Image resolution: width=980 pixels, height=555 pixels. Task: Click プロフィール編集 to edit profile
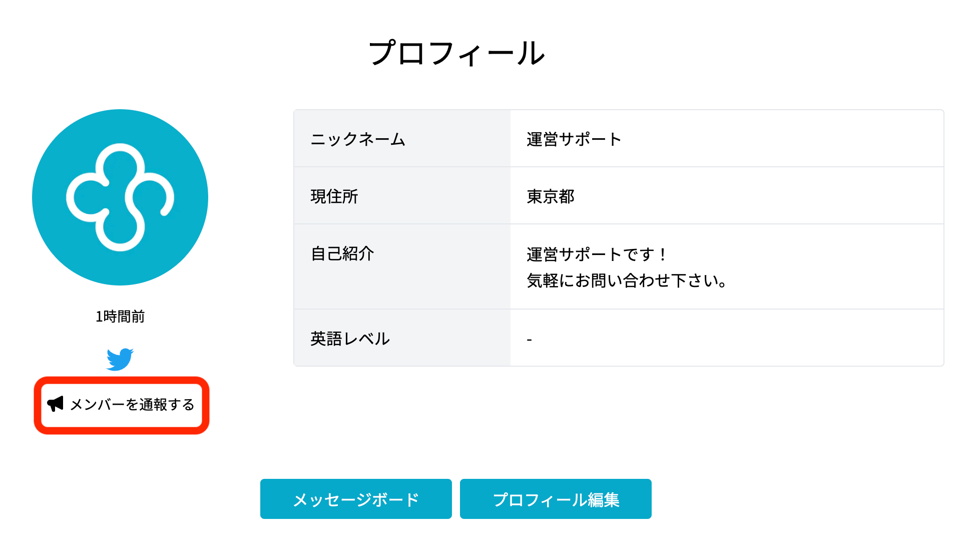[556, 499]
